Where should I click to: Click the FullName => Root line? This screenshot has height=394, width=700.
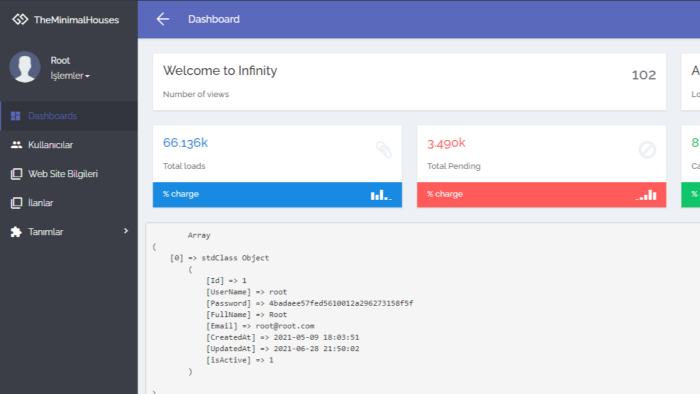(246, 315)
